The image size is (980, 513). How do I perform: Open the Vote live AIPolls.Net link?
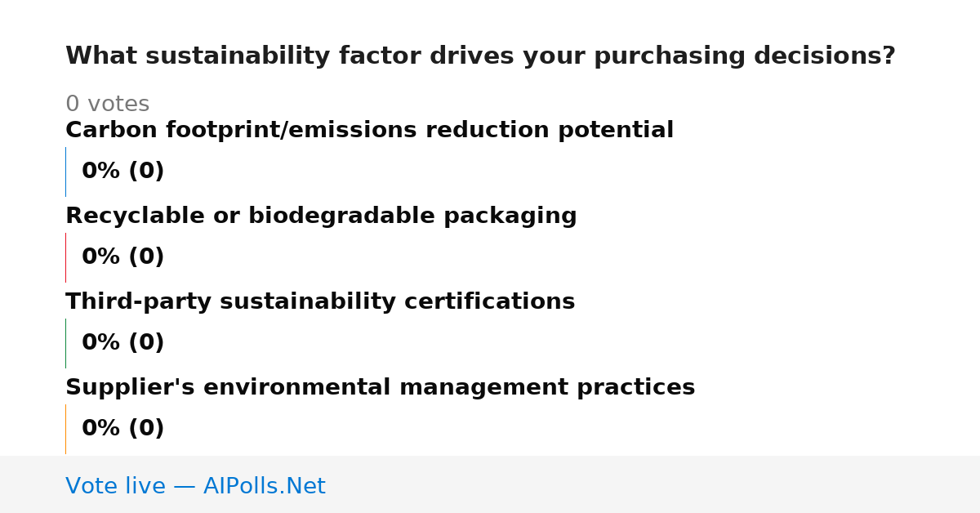tap(195, 486)
